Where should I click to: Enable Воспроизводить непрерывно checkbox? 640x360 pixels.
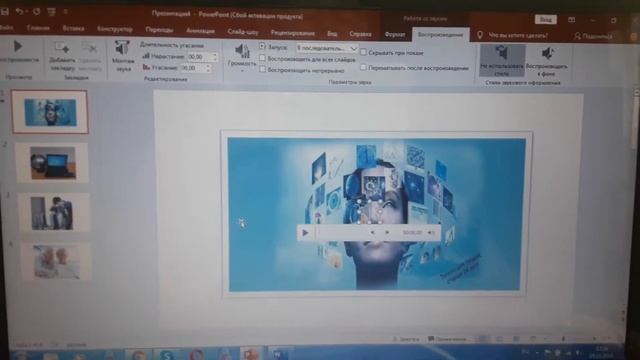[262, 70]
